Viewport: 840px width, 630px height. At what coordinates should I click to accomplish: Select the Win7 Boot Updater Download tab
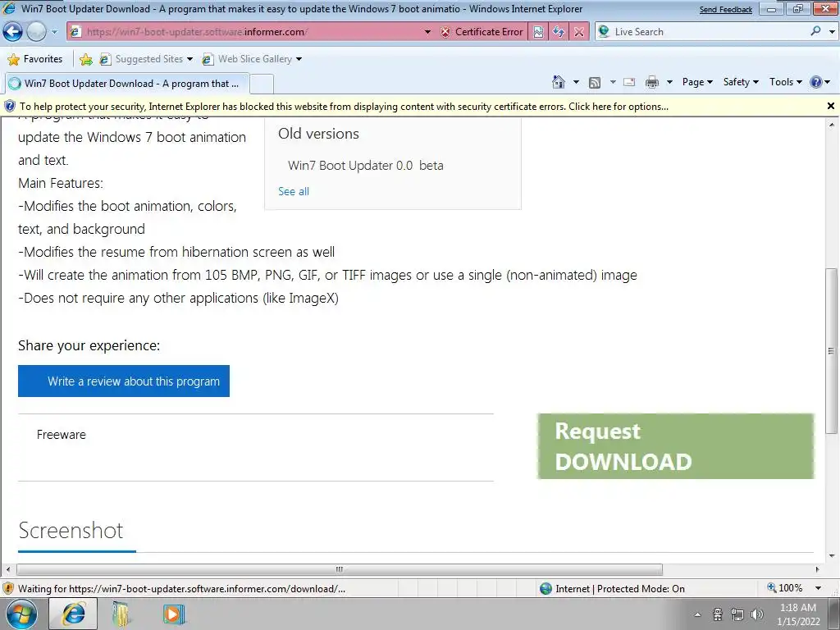tap(126, 84)
